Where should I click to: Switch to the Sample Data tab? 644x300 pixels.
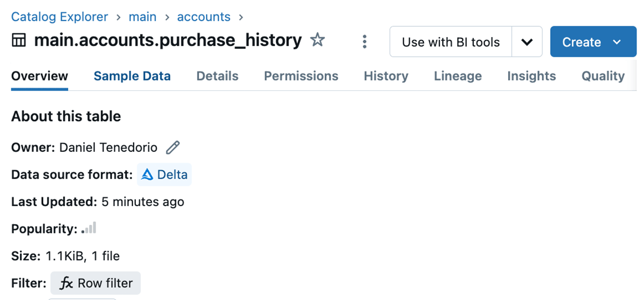132,76
